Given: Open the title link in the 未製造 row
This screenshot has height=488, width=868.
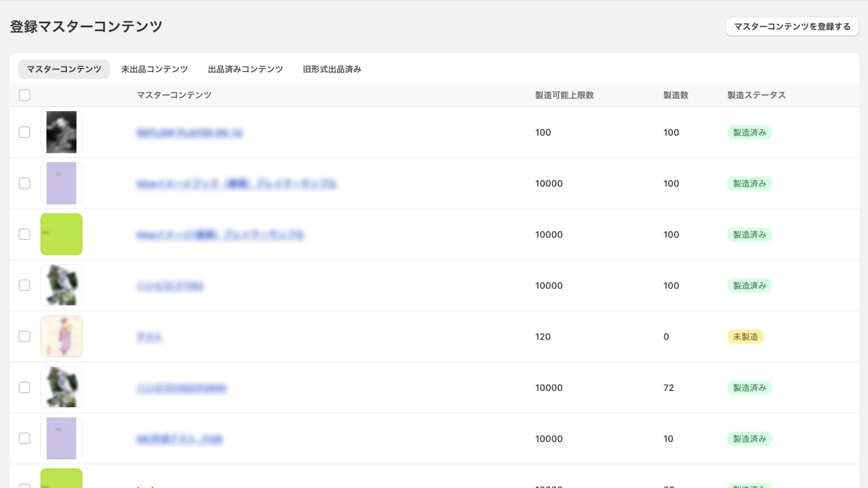Looking at the screenshot, I should (149, 337).
